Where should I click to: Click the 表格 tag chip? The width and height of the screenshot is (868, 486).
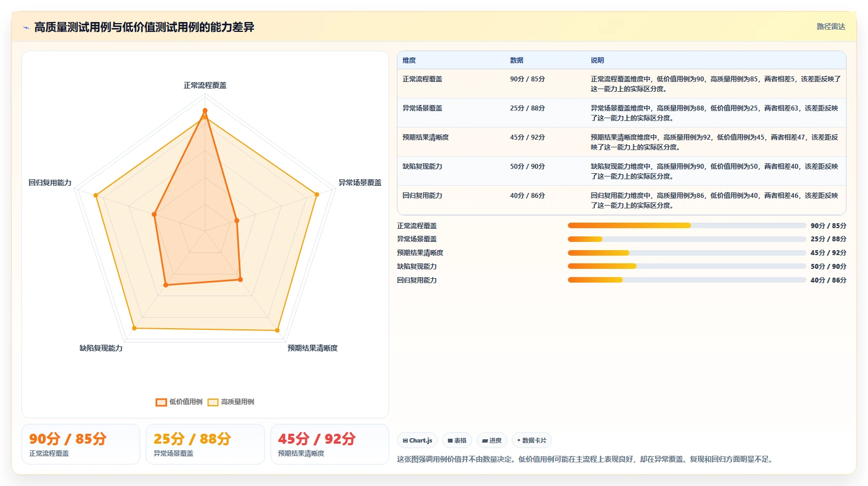[x=457, y=440]
